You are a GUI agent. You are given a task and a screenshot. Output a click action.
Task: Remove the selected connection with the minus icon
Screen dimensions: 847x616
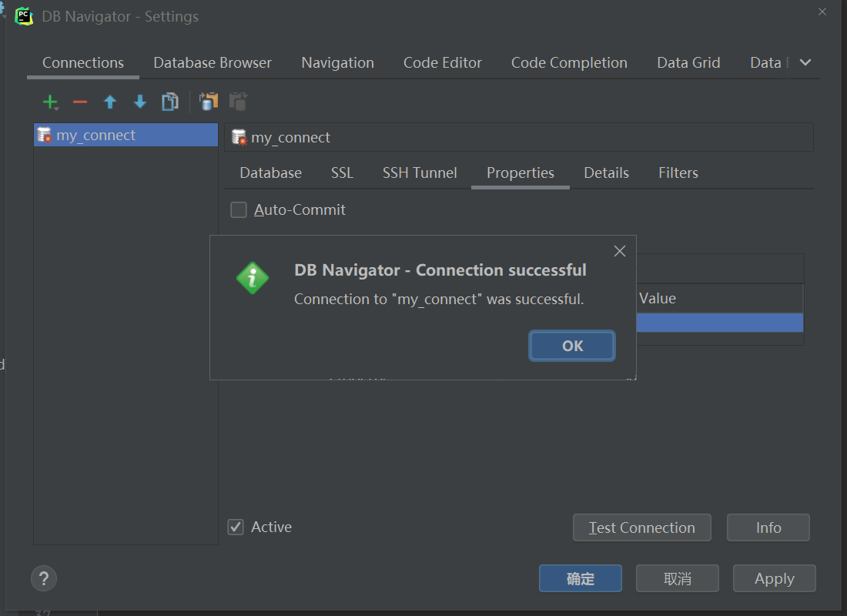click(80, 102)
